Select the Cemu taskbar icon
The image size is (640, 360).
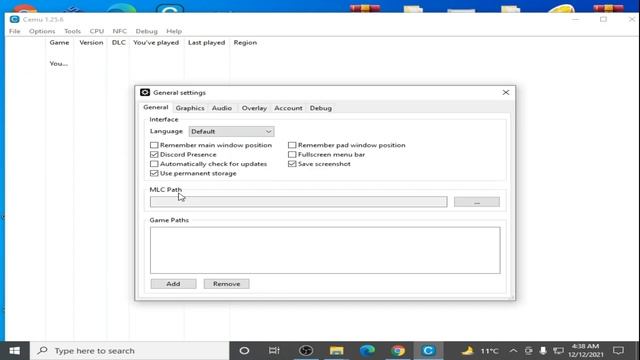pyautogui.click(x=428, y=351)
